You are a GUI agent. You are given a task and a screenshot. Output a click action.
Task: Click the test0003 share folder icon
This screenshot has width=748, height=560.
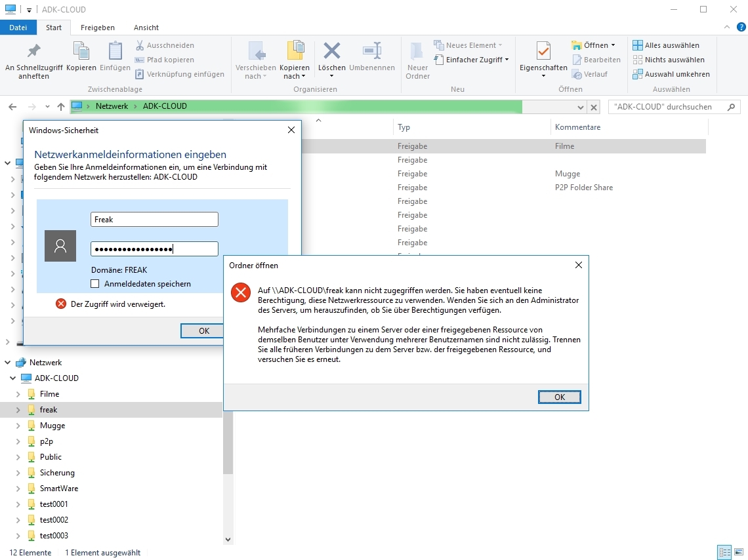pyautogui.click(x=31, y=535)
